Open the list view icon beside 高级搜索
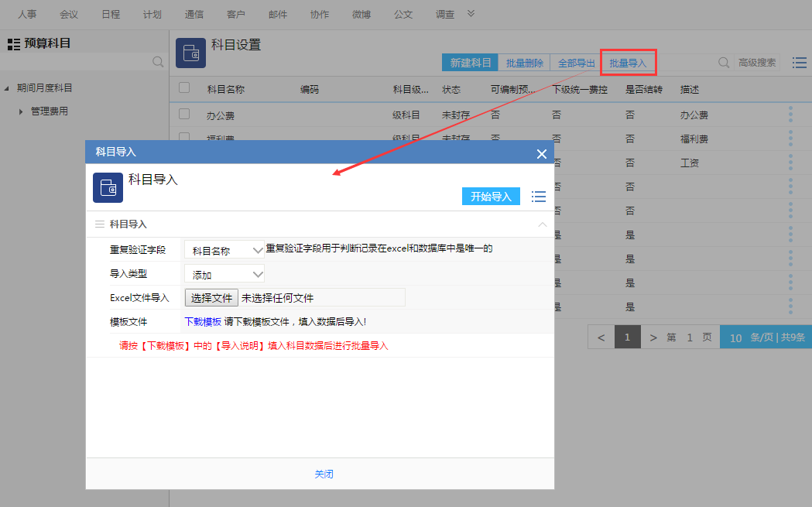812x507 pixels. click(799, 63)
